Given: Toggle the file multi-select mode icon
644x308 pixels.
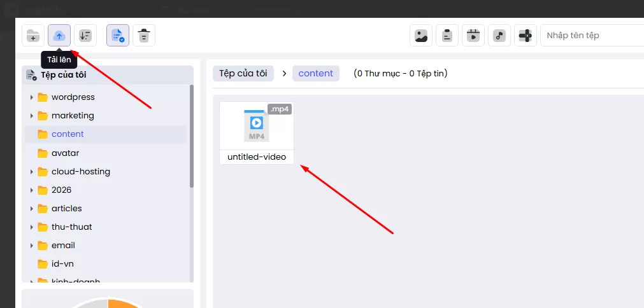Looking at the screenshot, I should click(118, 36).
